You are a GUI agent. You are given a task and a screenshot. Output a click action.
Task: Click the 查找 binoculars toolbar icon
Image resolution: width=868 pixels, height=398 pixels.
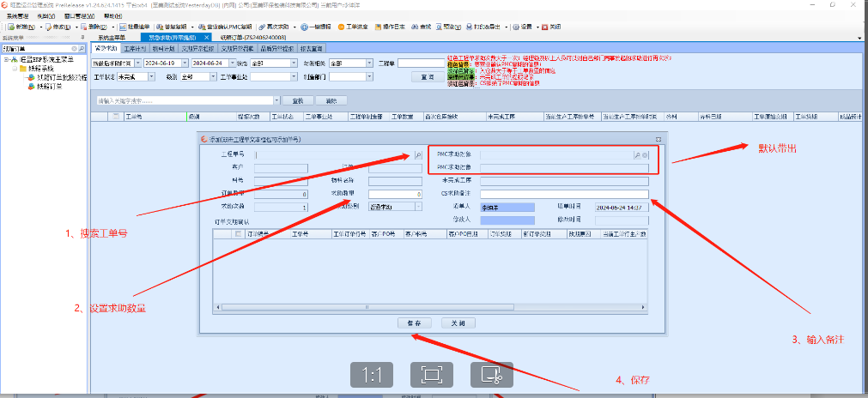pyautogui.click(x=416, y=27)
